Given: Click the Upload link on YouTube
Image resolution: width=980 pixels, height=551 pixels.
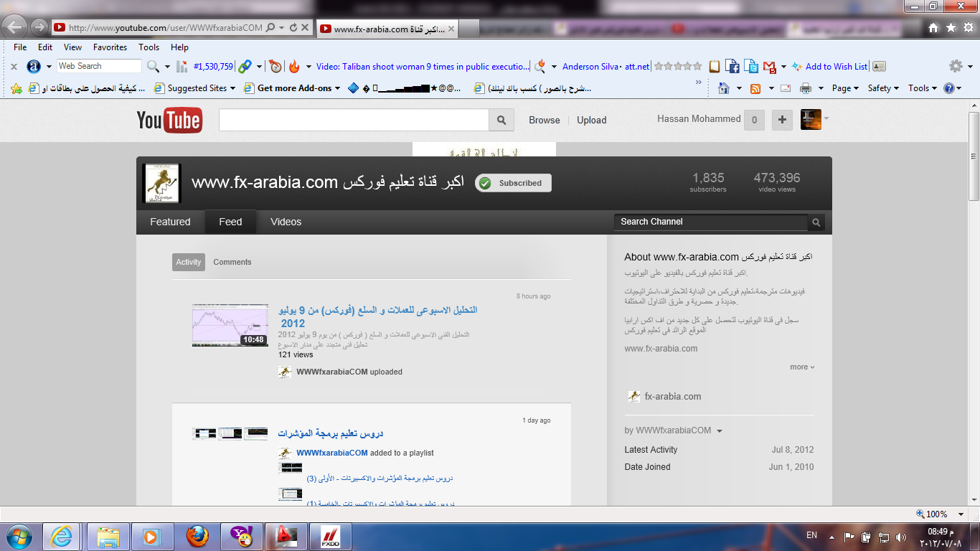Looking at the screenshot, I should 592,121.
